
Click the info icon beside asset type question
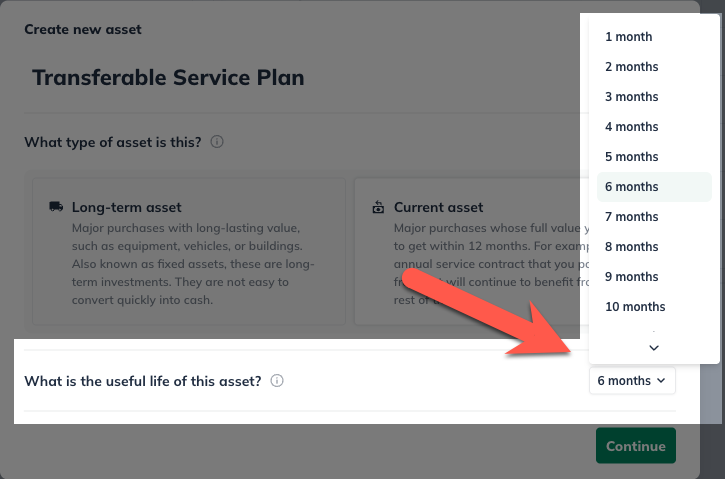click(x=217, y=142)
